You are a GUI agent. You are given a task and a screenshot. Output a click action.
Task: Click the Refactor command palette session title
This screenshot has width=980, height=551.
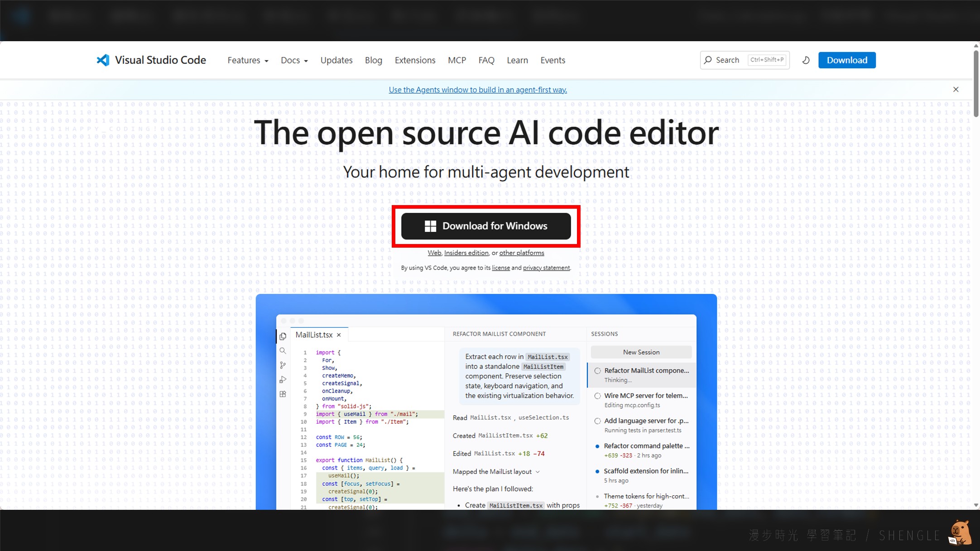coord(647,446)
